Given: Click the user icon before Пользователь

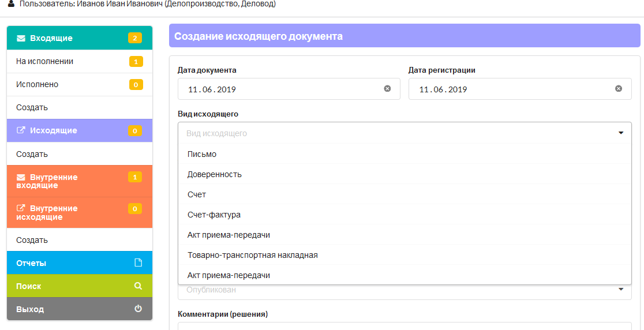Looking at the screenshot, I should [x=11, y=4].
